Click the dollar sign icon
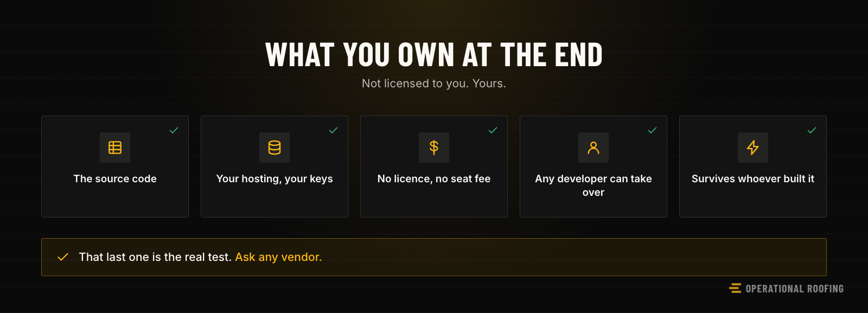Screen dimensions: 868x313 (x=434, y=148)
